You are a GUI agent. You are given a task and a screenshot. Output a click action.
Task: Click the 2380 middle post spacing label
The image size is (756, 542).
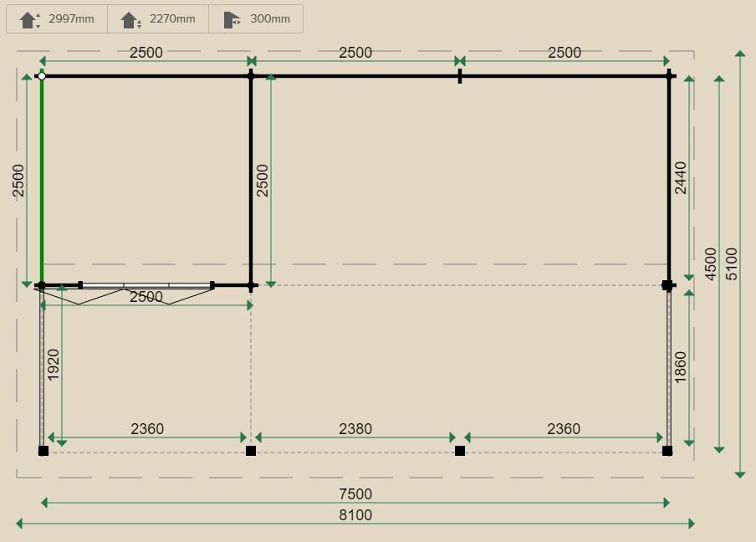pyautogui.click(x=355, y=429)
